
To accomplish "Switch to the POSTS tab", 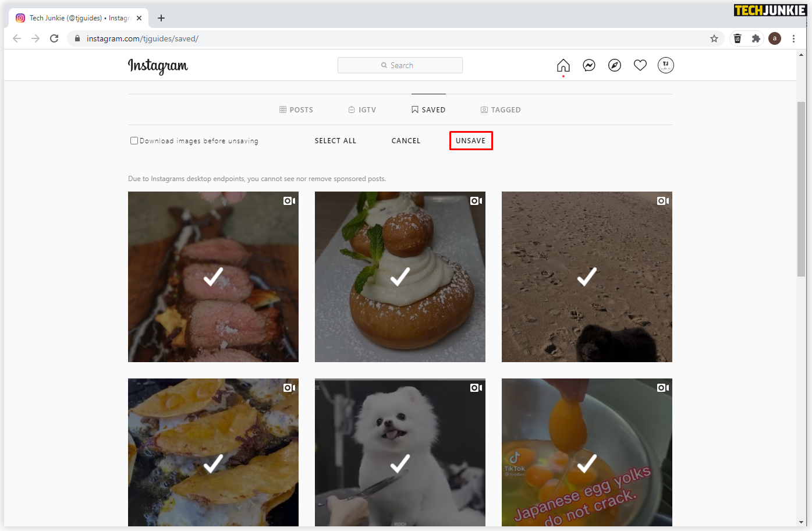I will 296,109.
